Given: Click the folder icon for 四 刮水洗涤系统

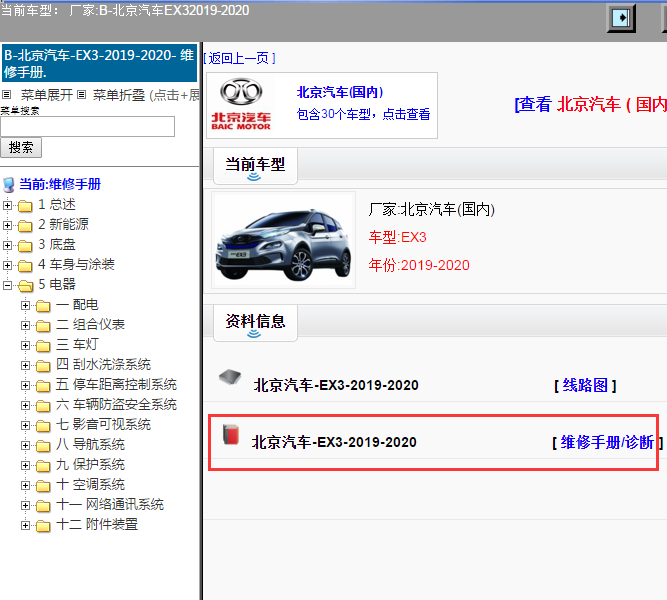Looking at the screenshot, I should point(43,366).
